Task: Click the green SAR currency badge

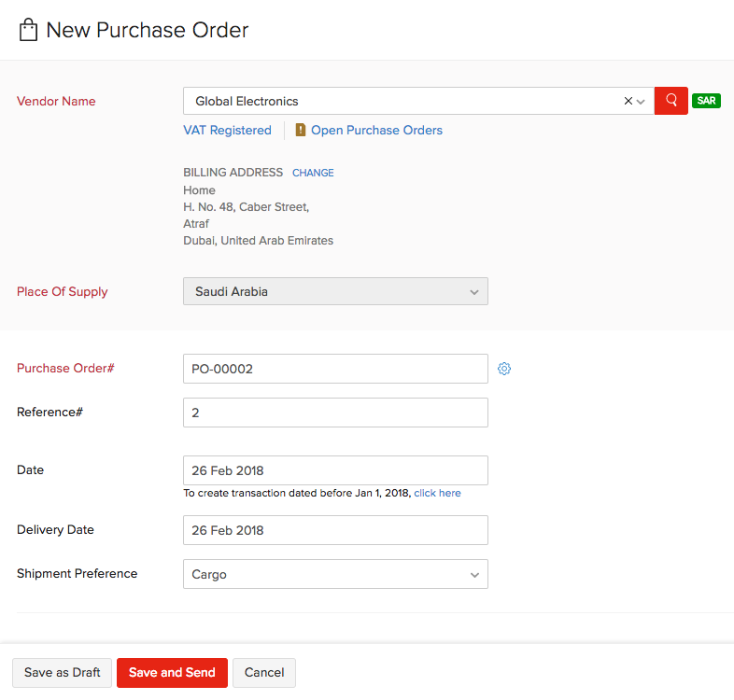Action: 706,101
